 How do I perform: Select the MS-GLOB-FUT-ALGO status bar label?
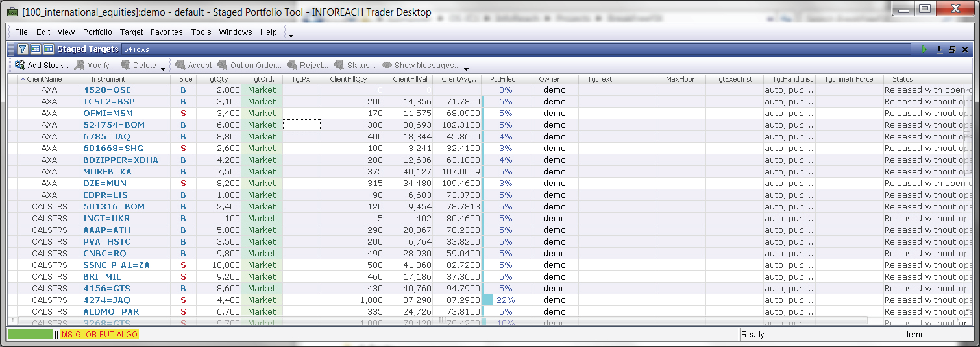pyautogui.click(x=99, y=335)
